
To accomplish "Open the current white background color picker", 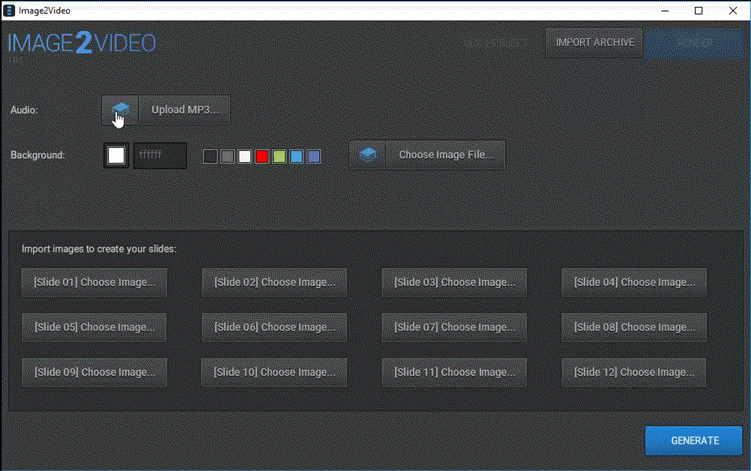I will coord(116,155).
